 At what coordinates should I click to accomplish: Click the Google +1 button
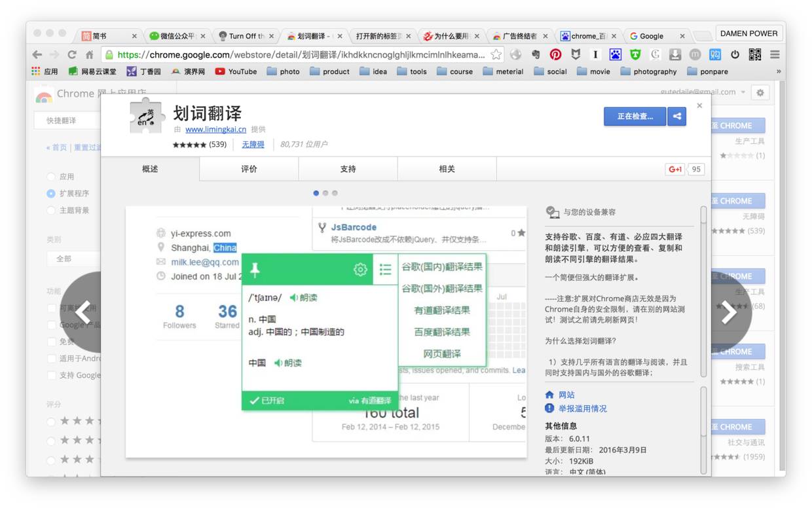(x=675, y=169)
